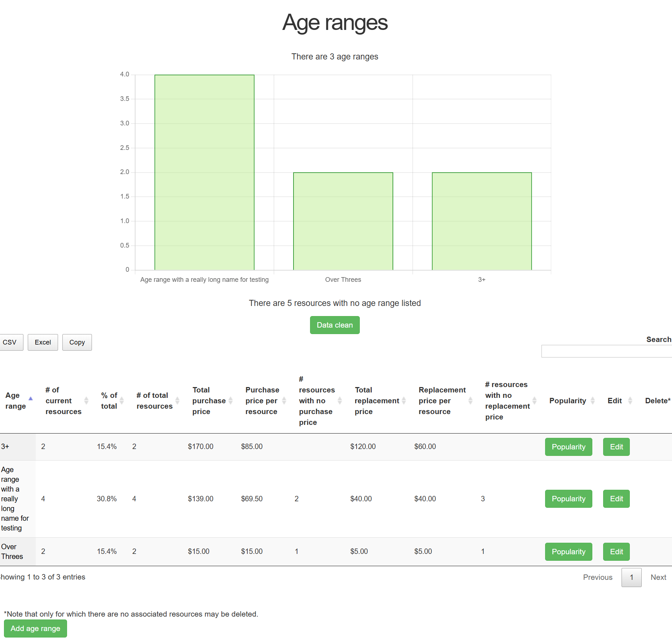The height and width of the screenshot is (644, 672).
Task: Open Popularity for the 3+ age range
Action: click(x=568, y=447)
